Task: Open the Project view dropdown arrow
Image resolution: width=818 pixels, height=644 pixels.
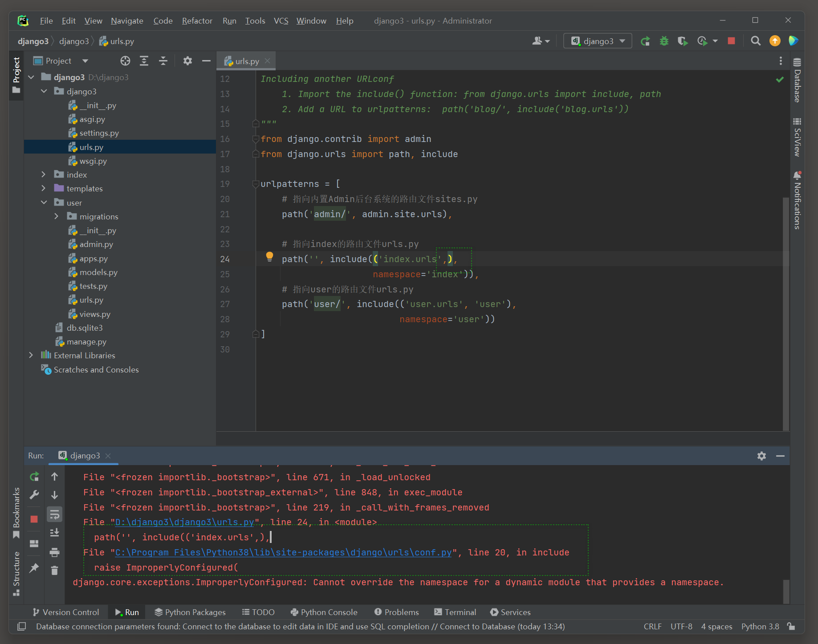Action: tap(85, 61)
